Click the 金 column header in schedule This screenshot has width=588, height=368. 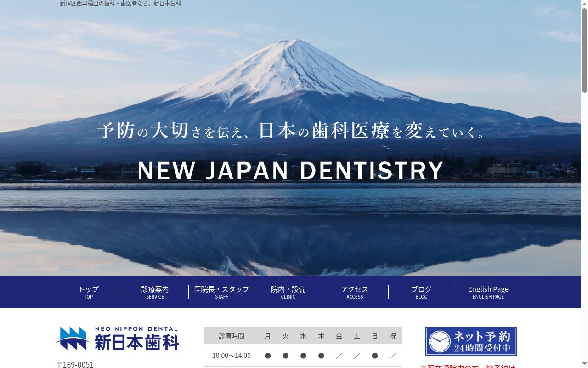point(339,336)
